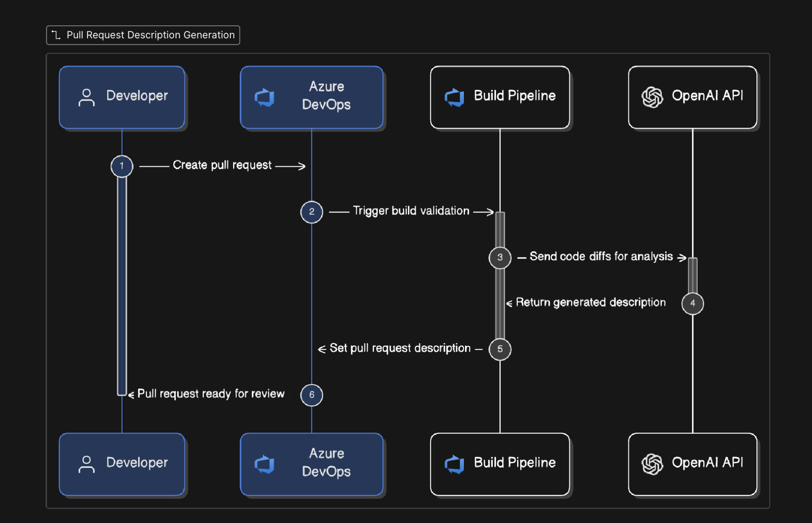Click step marker 5 on Build Pipeline lifeline
This screenshot has height=523, width=812.
[500, 349]
